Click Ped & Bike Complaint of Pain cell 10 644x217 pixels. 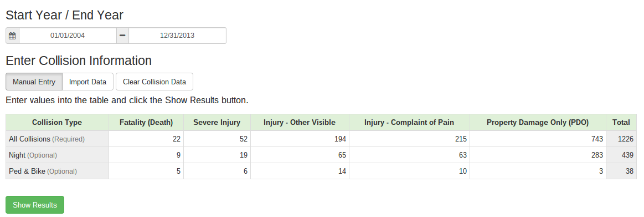click(x=409, y=171)
